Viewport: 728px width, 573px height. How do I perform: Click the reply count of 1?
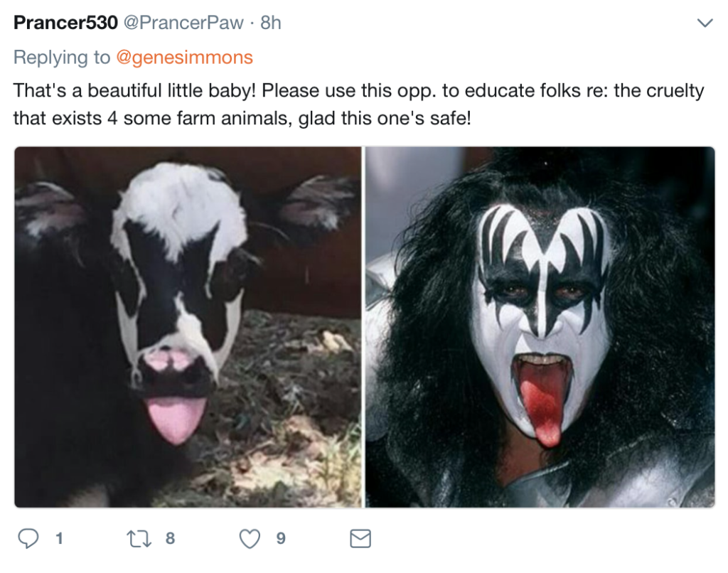[59, 539]
